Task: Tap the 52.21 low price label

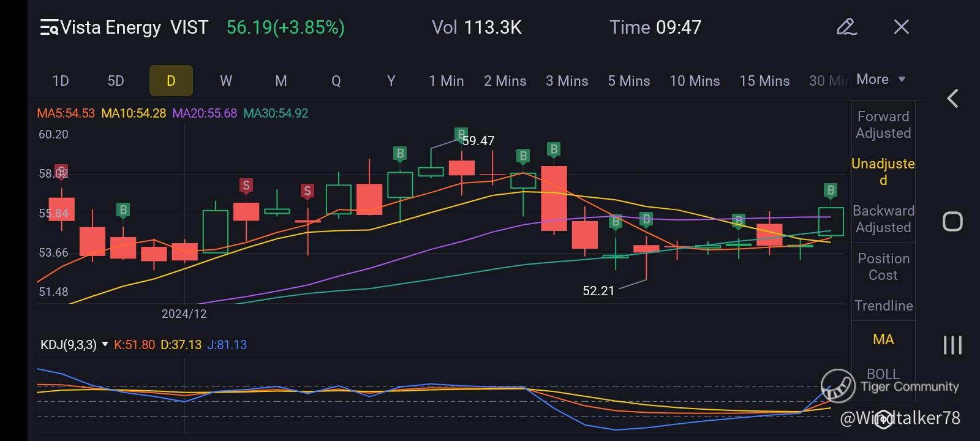Action: (598, 291)
